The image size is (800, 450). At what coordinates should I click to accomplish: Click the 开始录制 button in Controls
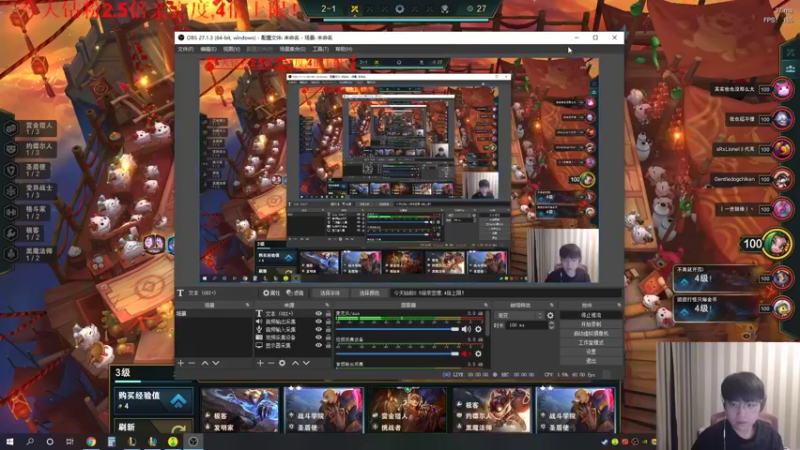coord(591,324)
